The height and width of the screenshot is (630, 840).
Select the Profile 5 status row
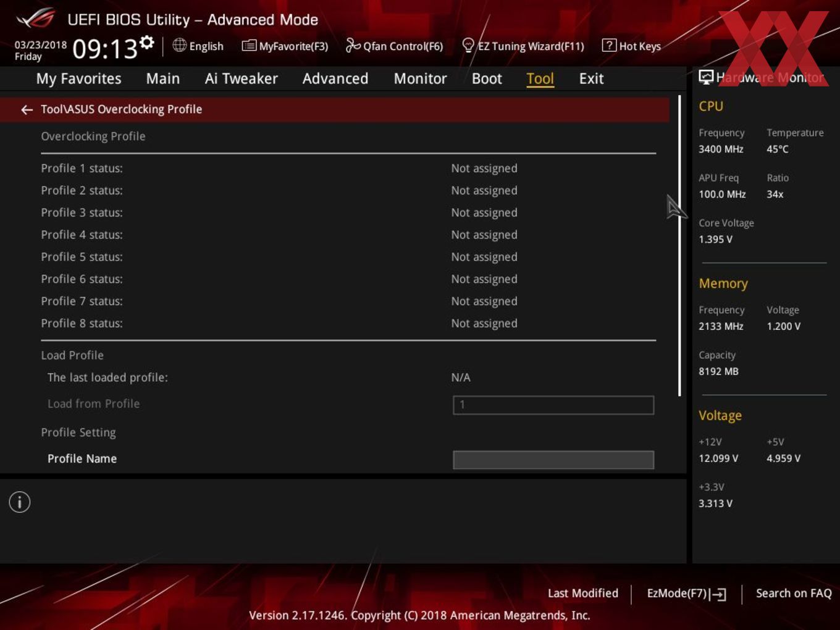coord(348,257)
